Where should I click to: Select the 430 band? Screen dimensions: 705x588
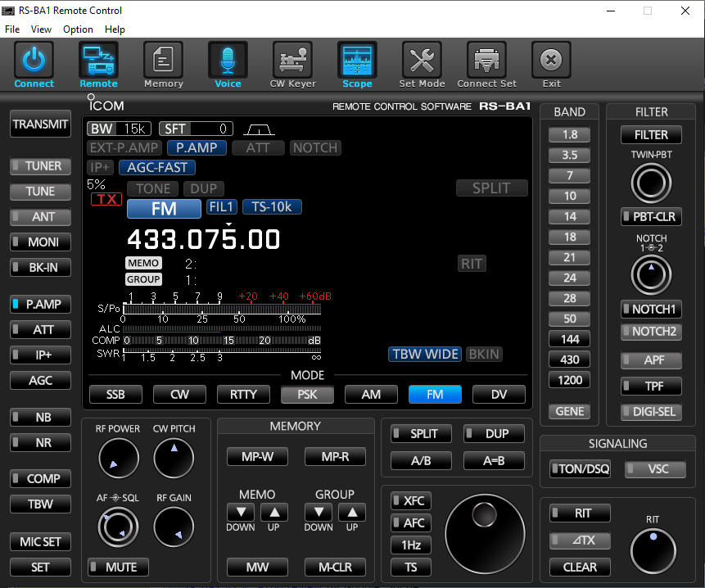[x=569, y=360]
